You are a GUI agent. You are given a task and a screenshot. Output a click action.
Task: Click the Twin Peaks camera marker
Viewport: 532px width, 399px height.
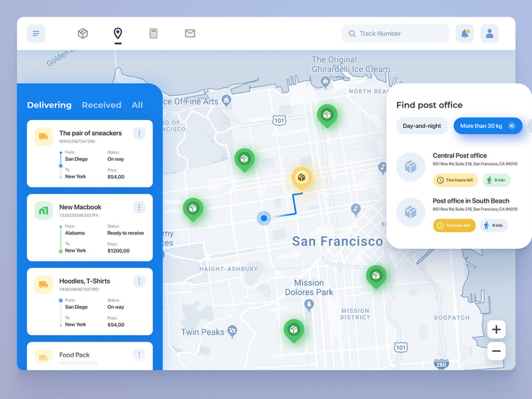click(x=232, y=331)
